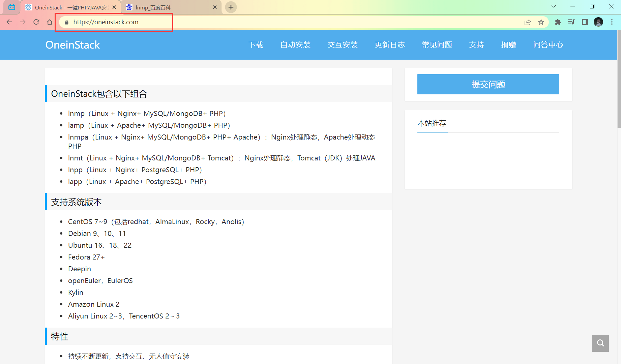Image resolution: width=621 pixels, height=364 pixels.
Task: Click the search magnifier button at bottom right
Action: 600,343
